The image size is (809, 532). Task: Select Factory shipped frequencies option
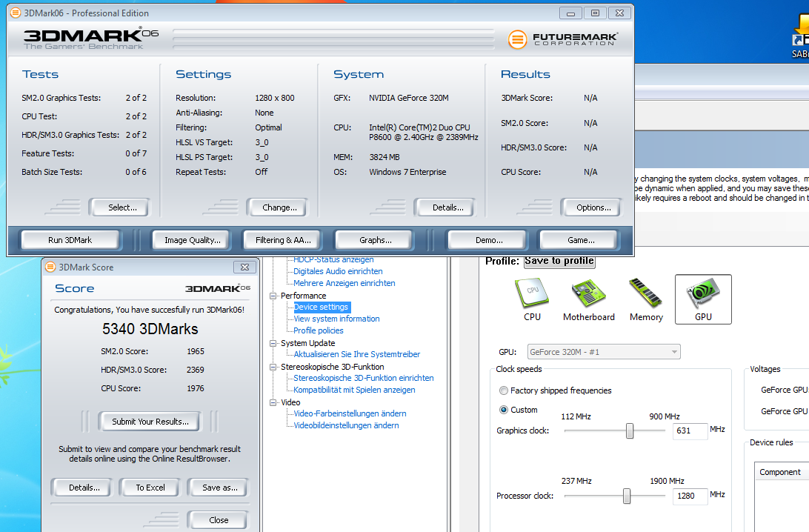click(x=555, y=390)
